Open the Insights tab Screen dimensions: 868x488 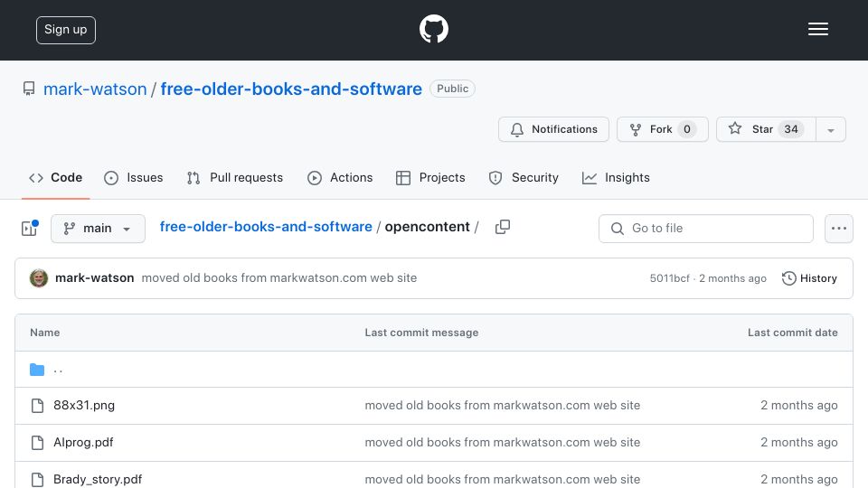click(616, 178)
